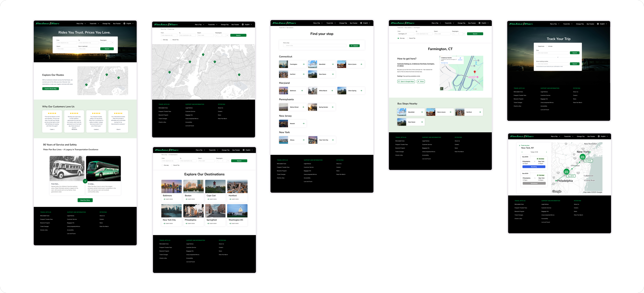Click the Enter booking number input field
This screenshot has width=644, height=293.
552,64
